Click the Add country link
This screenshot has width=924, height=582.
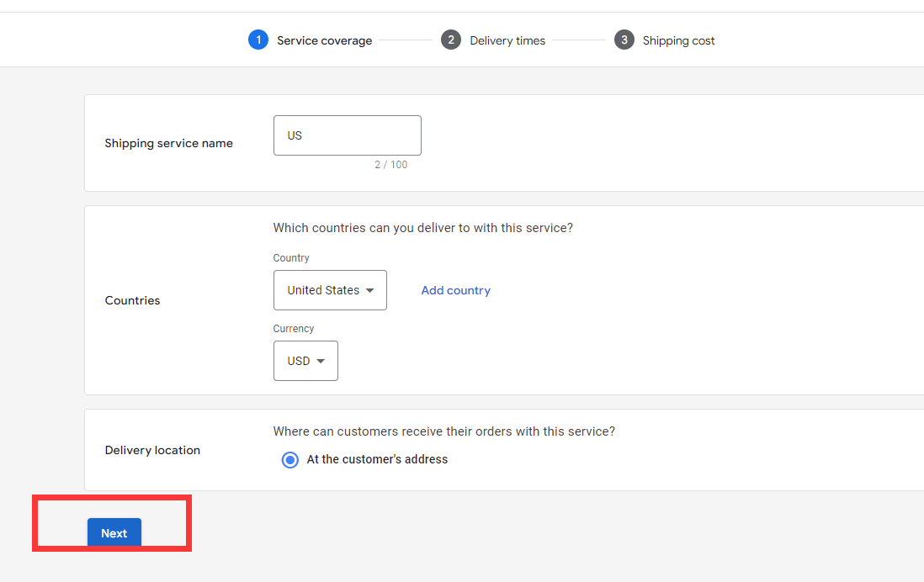tap(455, 289)
